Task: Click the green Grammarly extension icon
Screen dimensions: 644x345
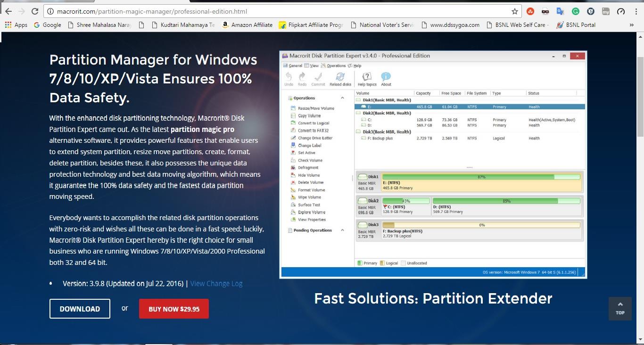Action: pyautogui.click(x=575, y=11)
